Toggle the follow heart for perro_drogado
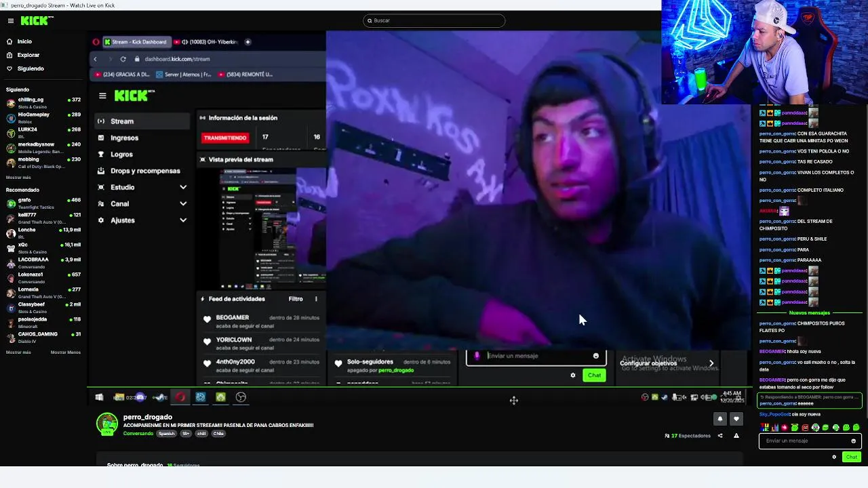 click(x=736, y=419)
